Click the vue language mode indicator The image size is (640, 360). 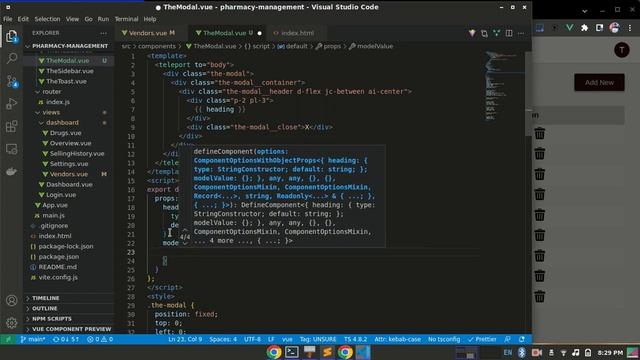point(287,339)
